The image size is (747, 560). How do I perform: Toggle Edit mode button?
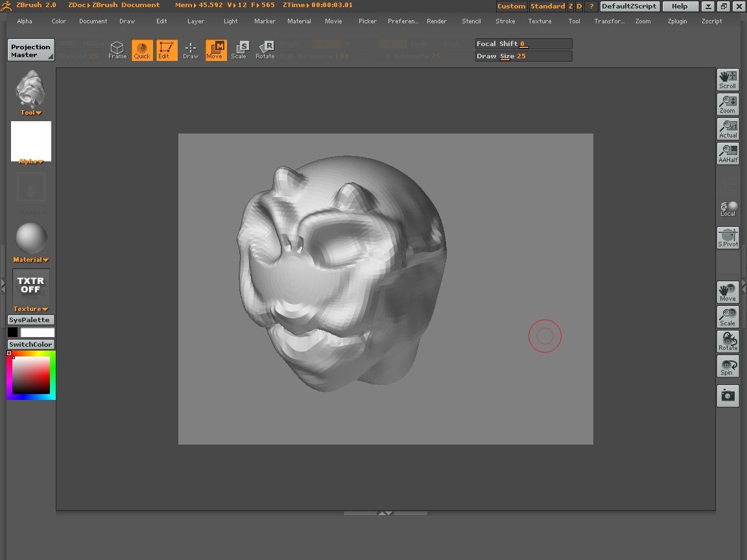coord(166,50)
